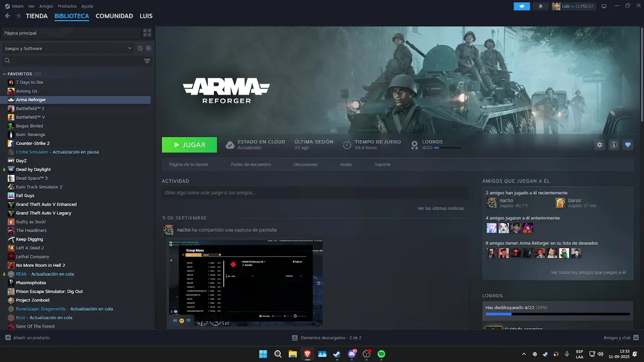Open the Productos menu
The width and height of the screenshot is (644, 362).
point(67,6)
